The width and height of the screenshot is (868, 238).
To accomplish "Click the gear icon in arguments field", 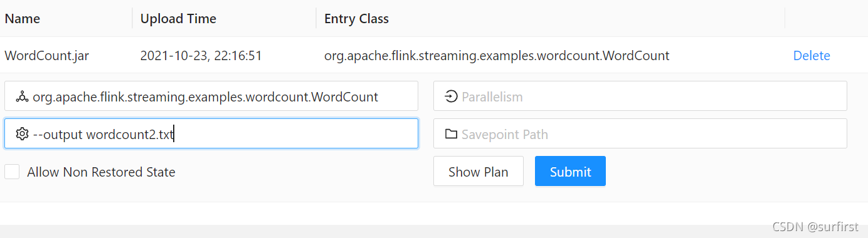I will (x=23, y=134).
